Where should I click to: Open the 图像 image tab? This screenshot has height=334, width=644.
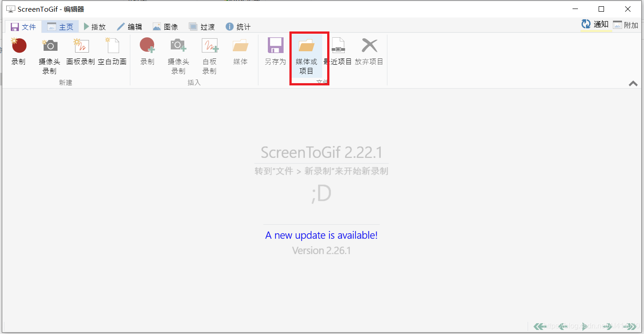[165, 27]
